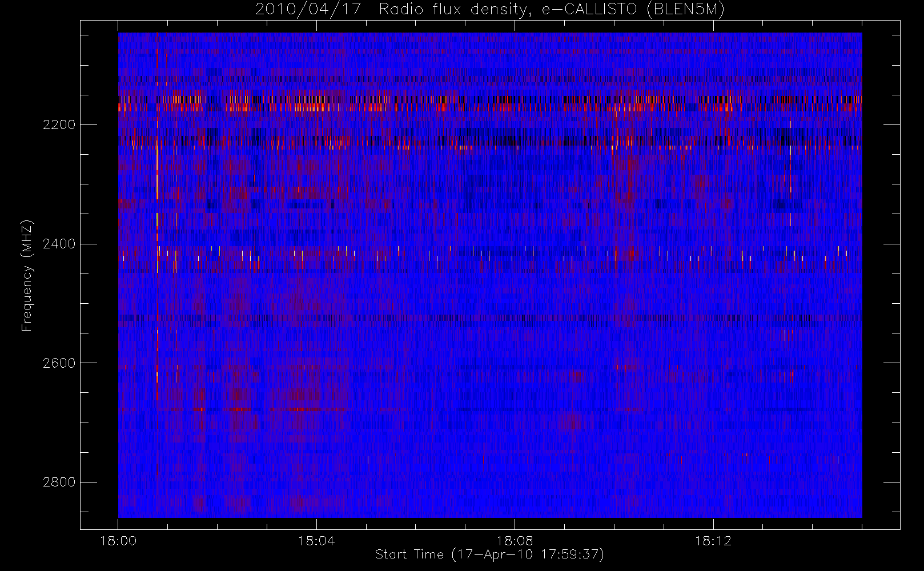Click the 'Frequency (MHZ)' axis label
Image resolution: width=924 pixels, height=571 pixels.
coord(27,275)
